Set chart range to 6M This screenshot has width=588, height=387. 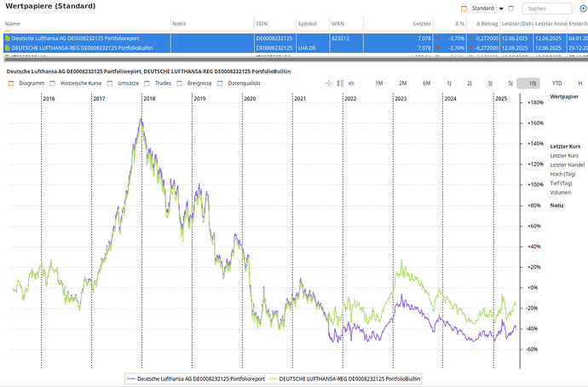pos(427,84)
